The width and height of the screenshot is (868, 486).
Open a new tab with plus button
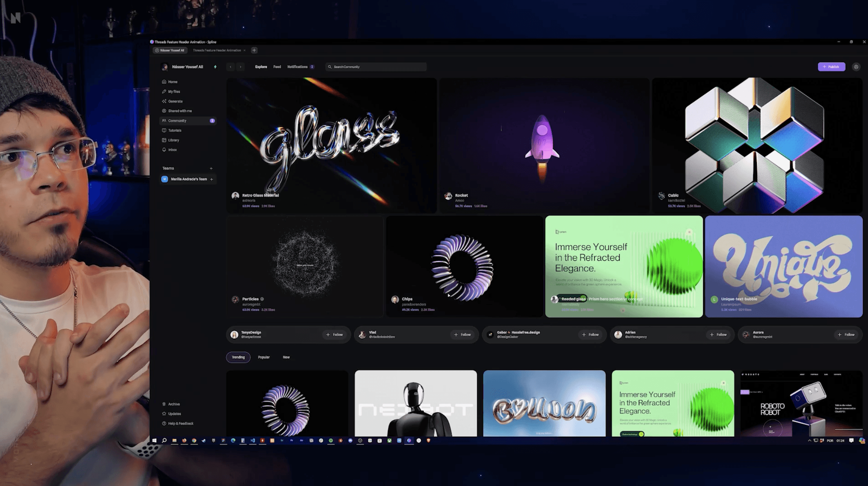pos(254,50)
